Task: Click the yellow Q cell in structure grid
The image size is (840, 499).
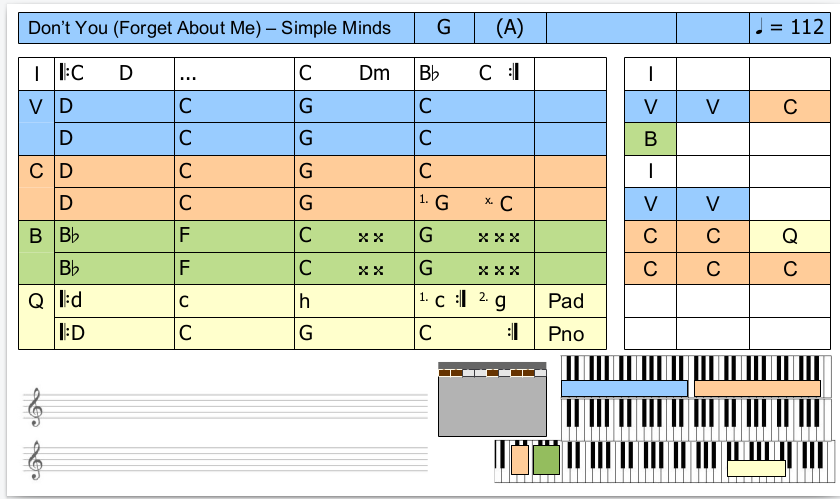Action: tap(790, 236)
